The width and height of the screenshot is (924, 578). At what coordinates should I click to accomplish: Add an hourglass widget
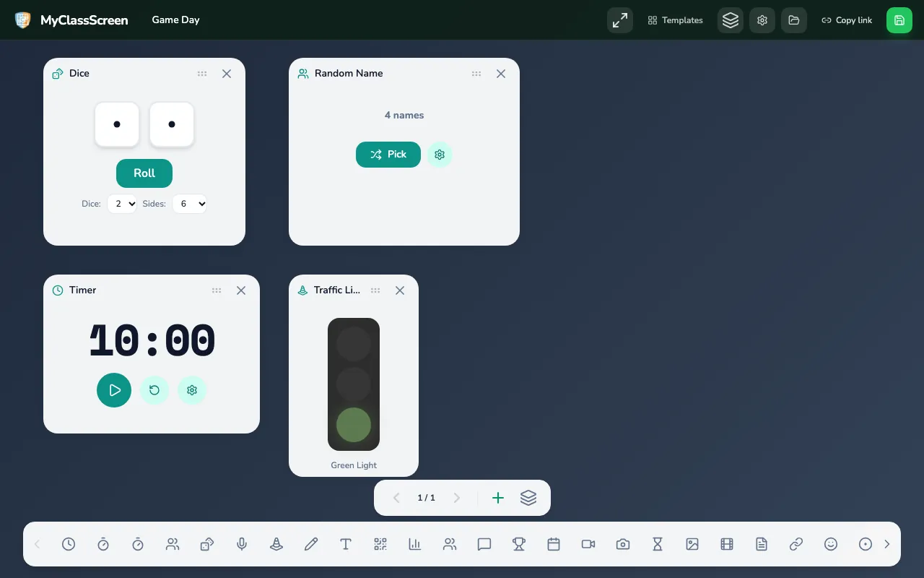point(658,544)
